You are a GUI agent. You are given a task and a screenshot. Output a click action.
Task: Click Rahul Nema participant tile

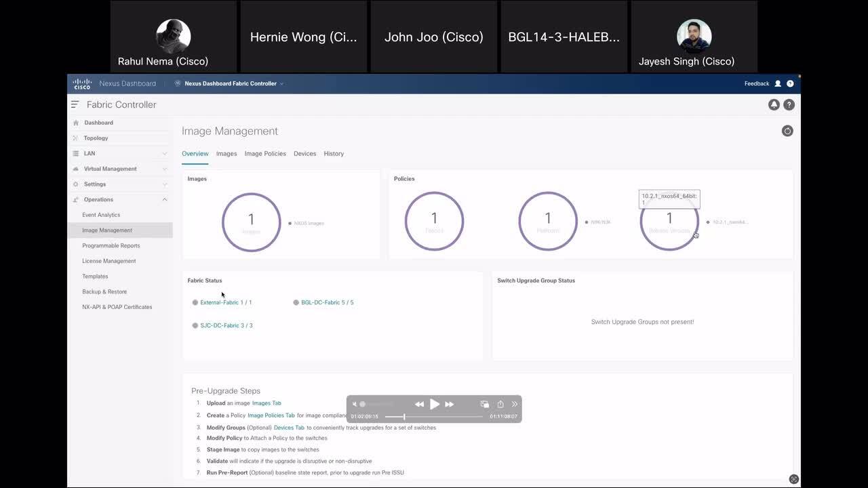(x=173, y=37)
